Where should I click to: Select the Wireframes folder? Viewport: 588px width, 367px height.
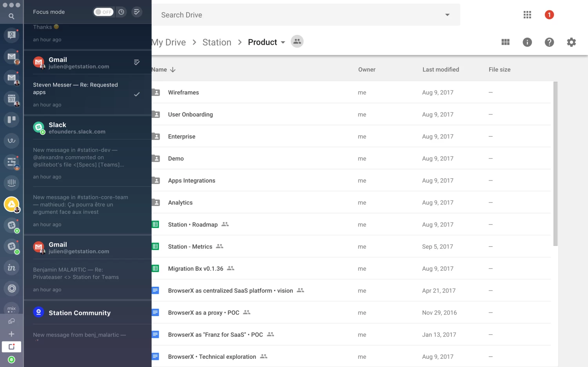[351, 92]
